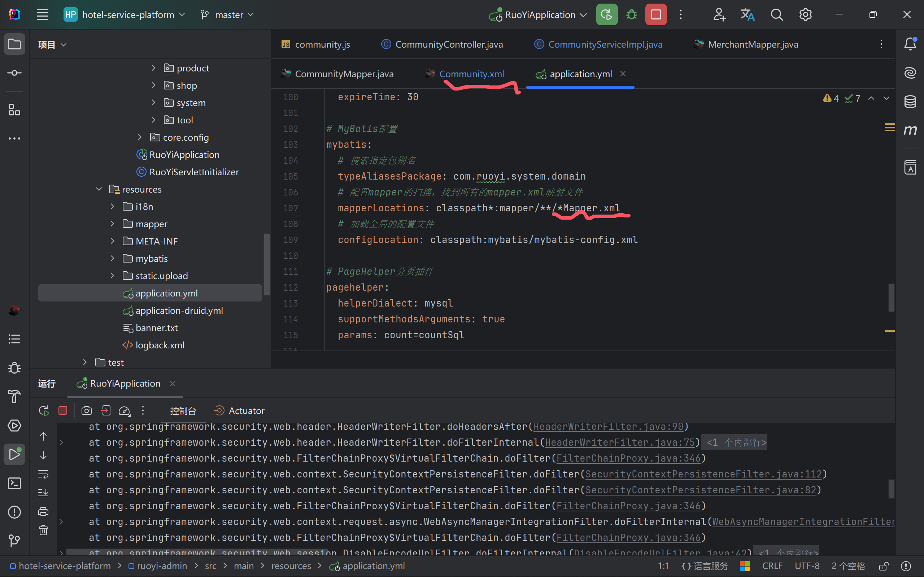Toggle scroll to end in the console

[44, 492]
